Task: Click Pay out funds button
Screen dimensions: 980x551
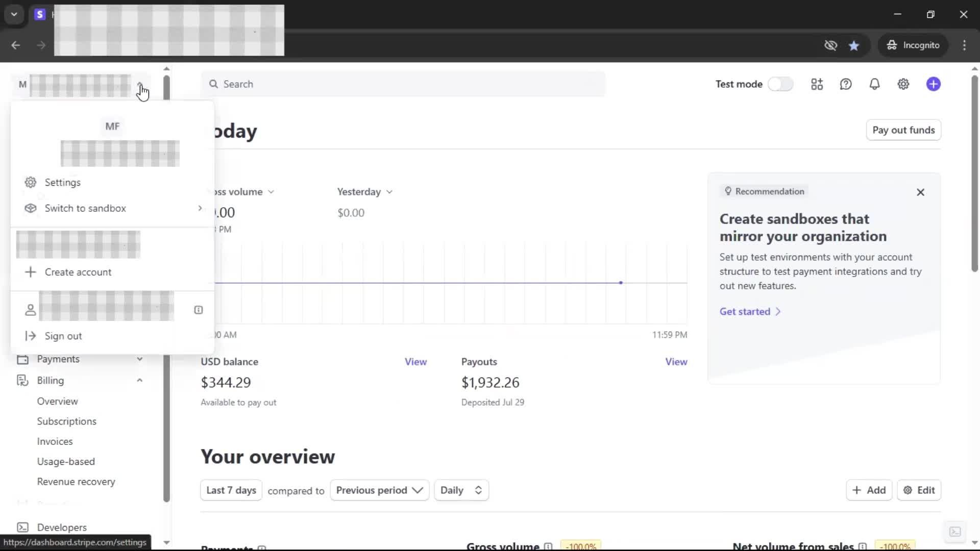Action: point(903,130)
